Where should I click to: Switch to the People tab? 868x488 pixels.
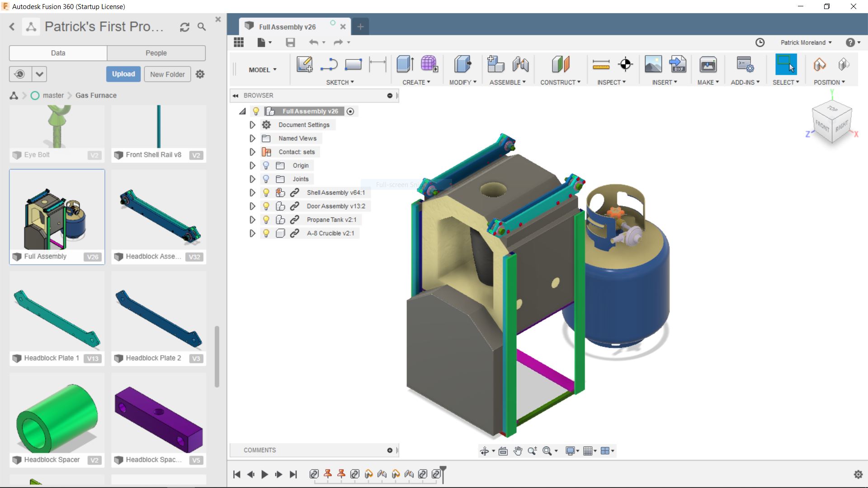click(156, 53)
